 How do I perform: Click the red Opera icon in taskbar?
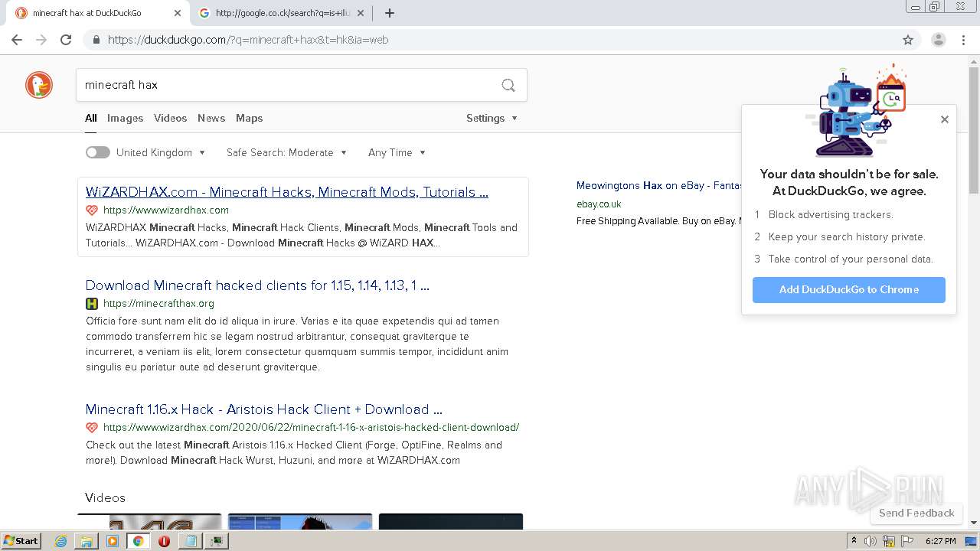(x=164, y=541)
